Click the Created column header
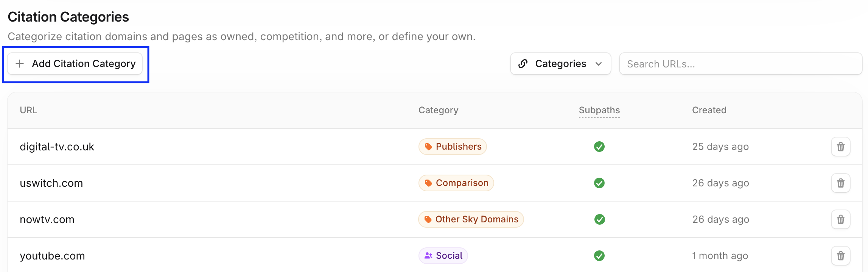 pos(709,110)
